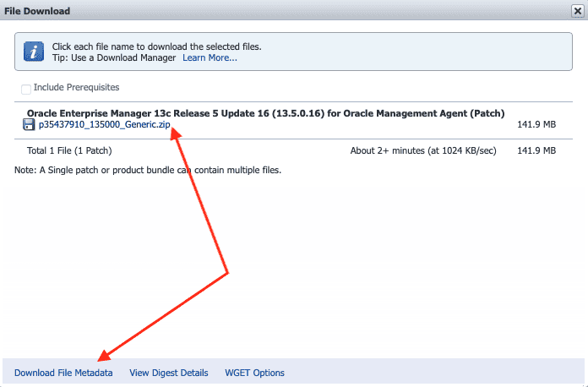The width and height of the screenshot is (588, 387).
Task: Open the Learn More link
Action: pyautogui.click(x=210, y=57)
